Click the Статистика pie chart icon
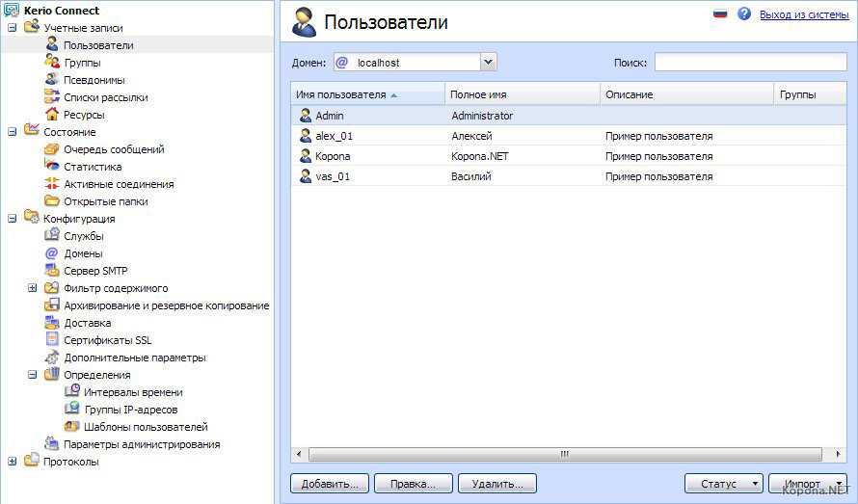Viewport: 858px width, 504px height. pyautogui.click(x=52, y=167)
